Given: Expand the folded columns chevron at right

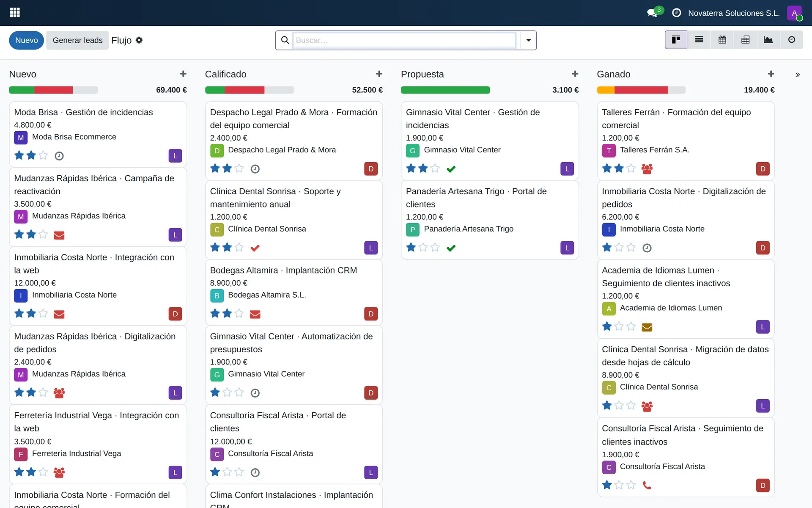Looking at the screenshot, I should pyautogui.click(x=798, y=75).
